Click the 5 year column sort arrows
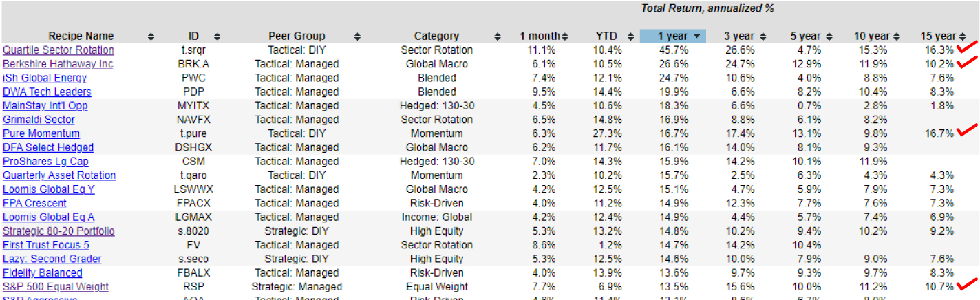980x300 pixels. [829, 36]
